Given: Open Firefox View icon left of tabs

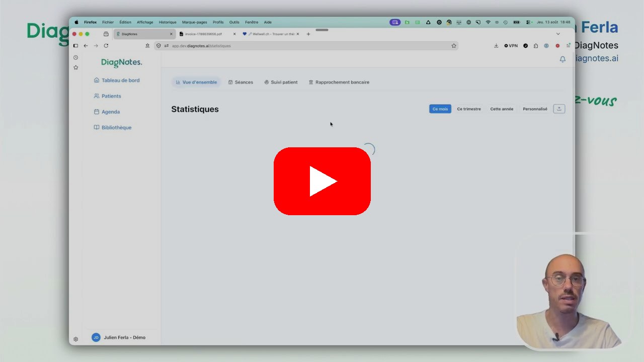Looking at the screenshot, I should 106,34.
